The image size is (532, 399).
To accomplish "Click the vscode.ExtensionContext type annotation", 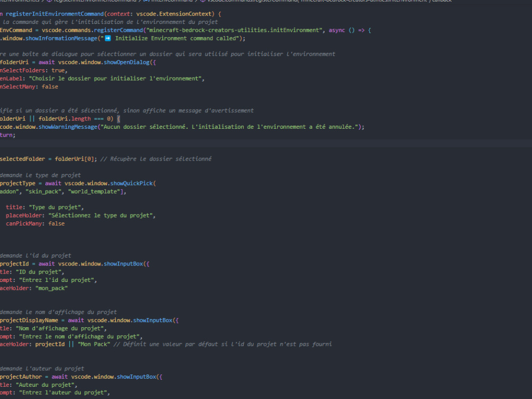I will [x=174, y=14].
